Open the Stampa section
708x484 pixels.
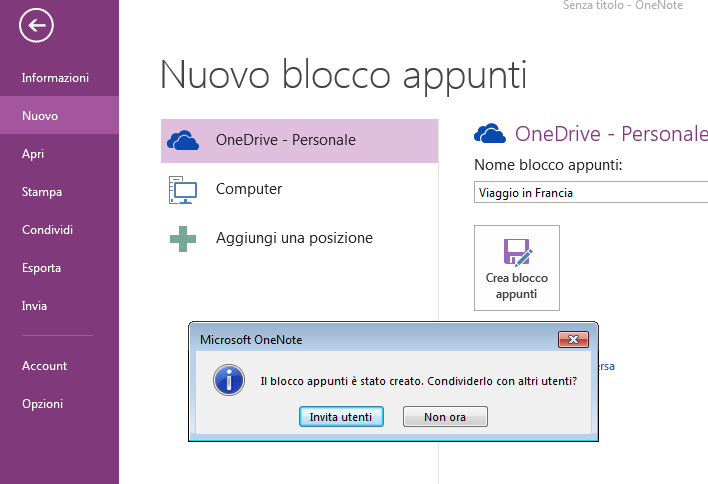[42, 192]
